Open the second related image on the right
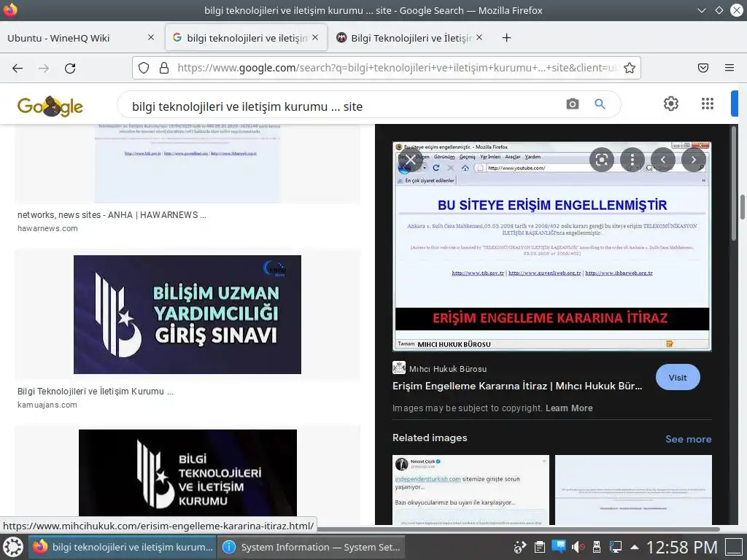Screen dimensions: 747x560 (634, 490)
